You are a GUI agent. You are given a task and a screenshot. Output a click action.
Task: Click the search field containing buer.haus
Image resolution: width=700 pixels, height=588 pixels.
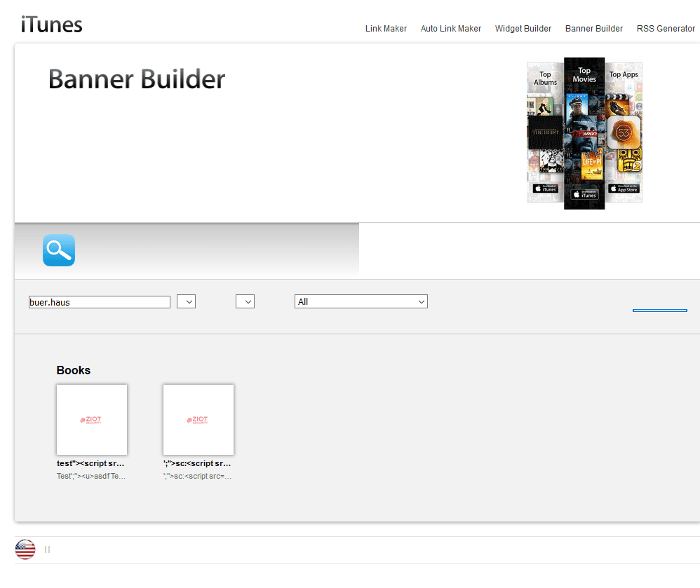click(x=99, y=302)
